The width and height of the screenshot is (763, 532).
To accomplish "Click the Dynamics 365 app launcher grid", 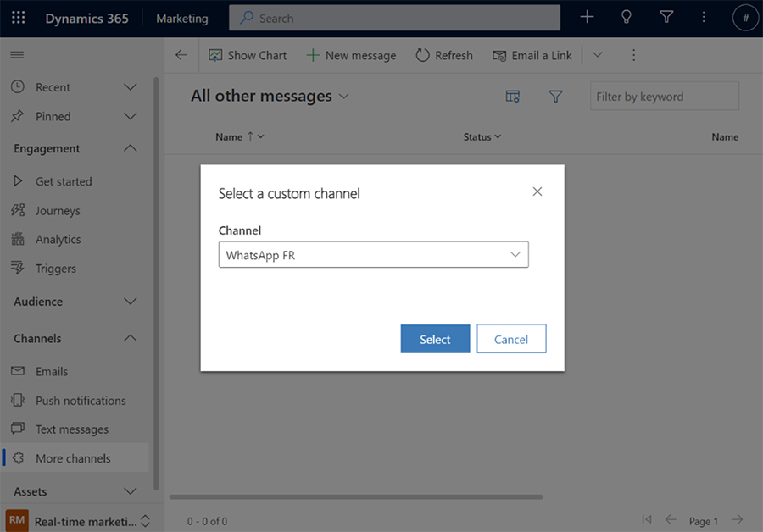I will click(19, 17).
